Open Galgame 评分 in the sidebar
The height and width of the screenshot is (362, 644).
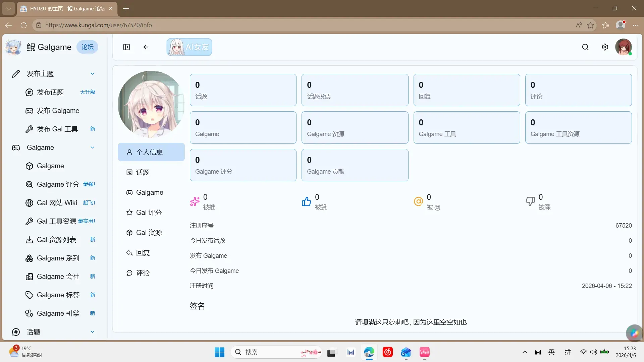60,184
